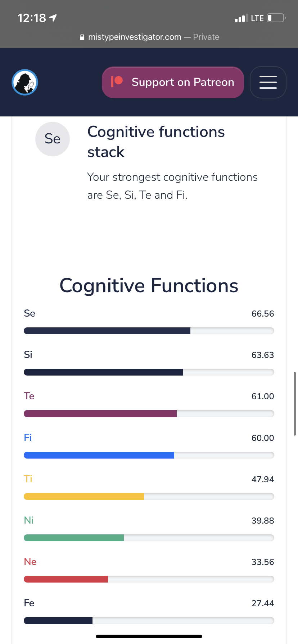Tap the home indicator bar at bottom
The width and height of the screenshot is (298, 644).
point(149,636)
